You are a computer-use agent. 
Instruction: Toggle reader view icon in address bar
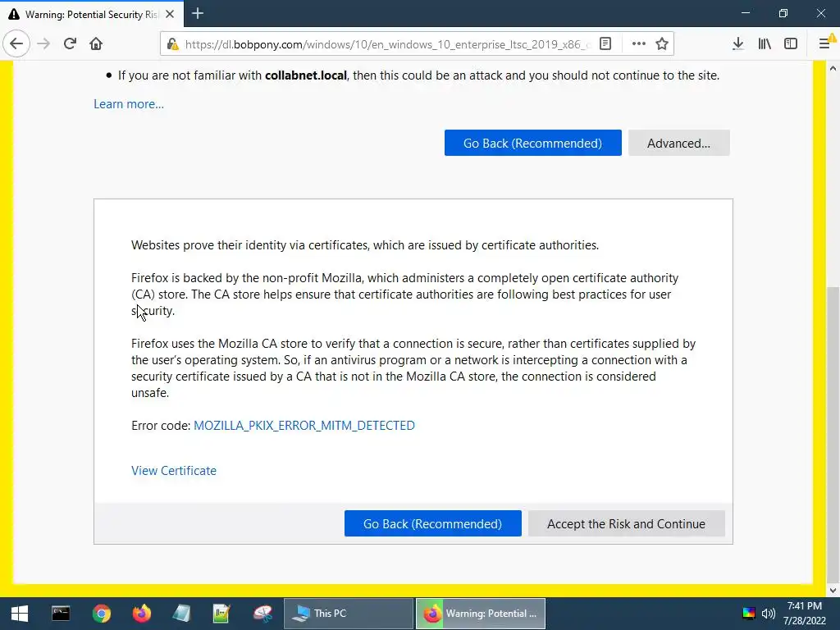click(605, 44)
